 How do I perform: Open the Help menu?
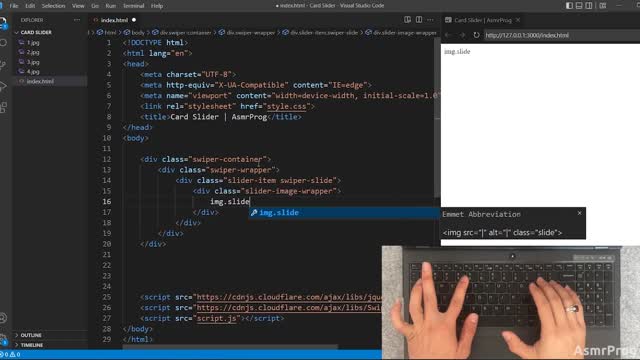point(157,6)
